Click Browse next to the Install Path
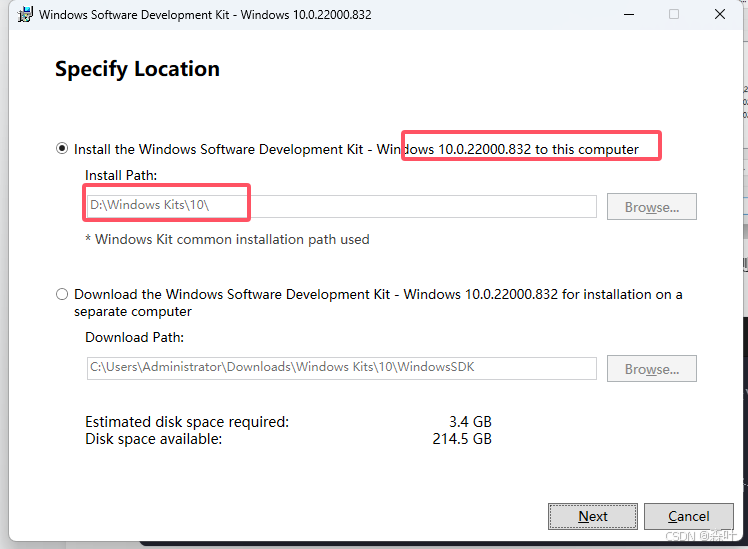The width and height of the screenshot is (748, 549). point(652,207)
